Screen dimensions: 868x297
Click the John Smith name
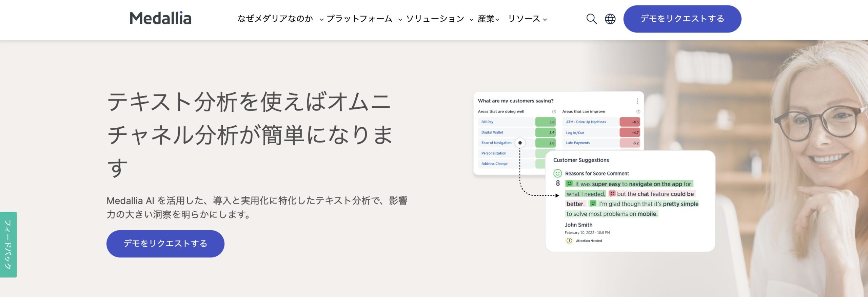click(578, 225)
